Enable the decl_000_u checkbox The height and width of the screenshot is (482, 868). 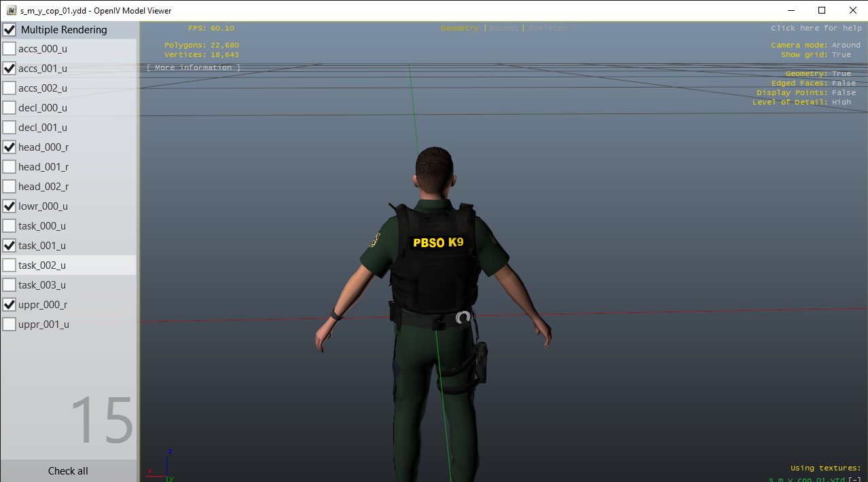(10, 108)
